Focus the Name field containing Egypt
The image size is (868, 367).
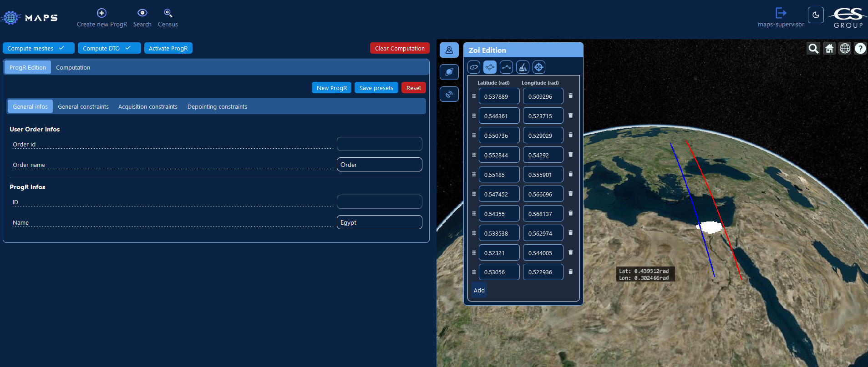[380, 222]
